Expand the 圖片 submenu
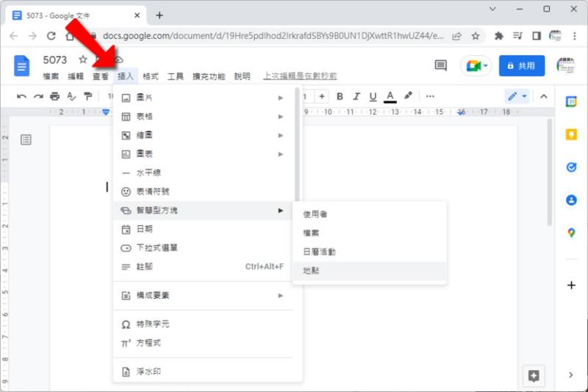Viewport: 588px width, 392px height. [203, 98]
